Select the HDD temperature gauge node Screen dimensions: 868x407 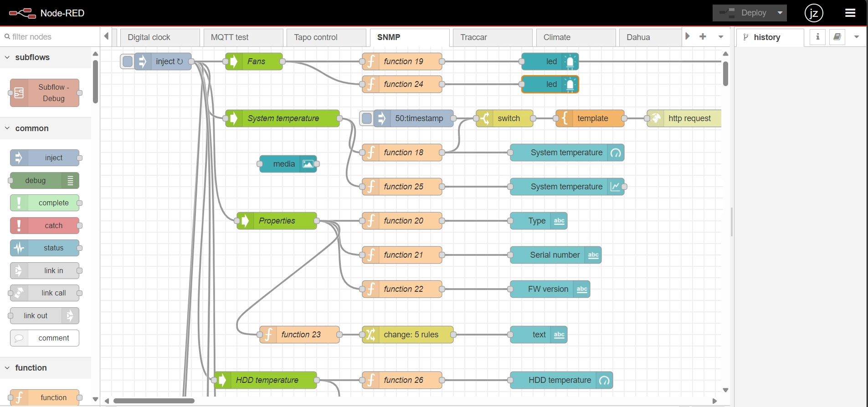click(561, 380)
